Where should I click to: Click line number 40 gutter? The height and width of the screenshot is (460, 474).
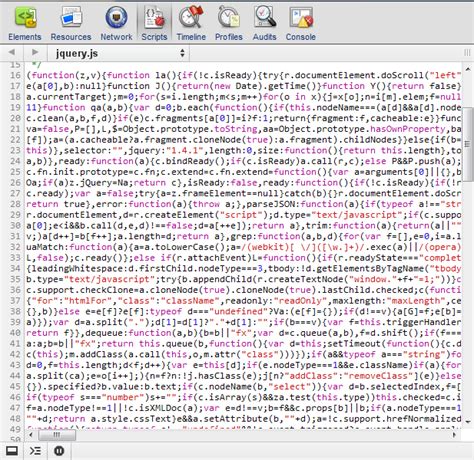15,333
